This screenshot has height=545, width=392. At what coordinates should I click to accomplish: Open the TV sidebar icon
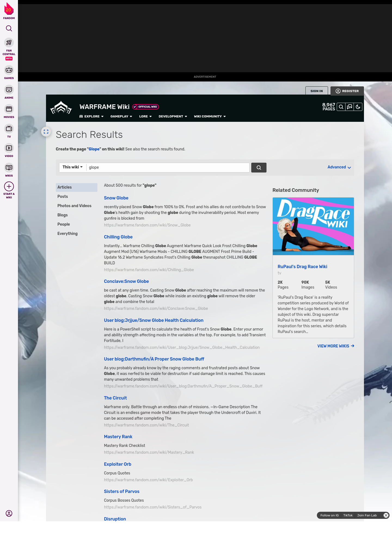tap(9, 129)
